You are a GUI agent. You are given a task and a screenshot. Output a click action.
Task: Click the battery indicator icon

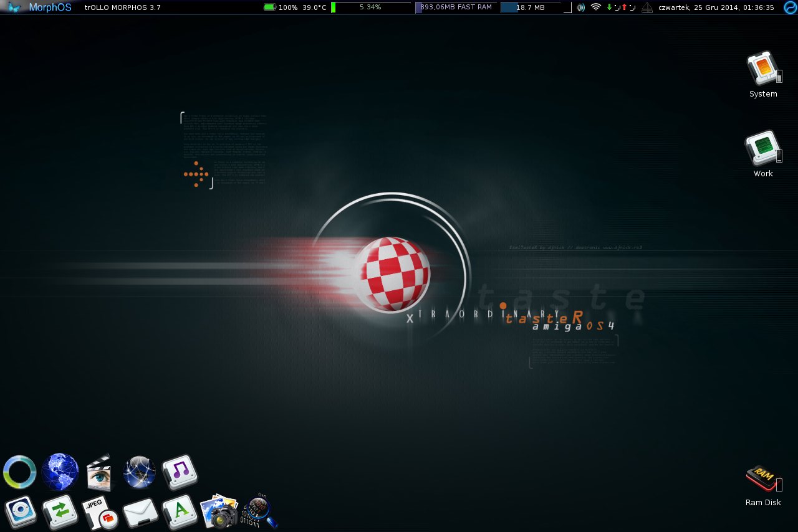tap(269, 7)
